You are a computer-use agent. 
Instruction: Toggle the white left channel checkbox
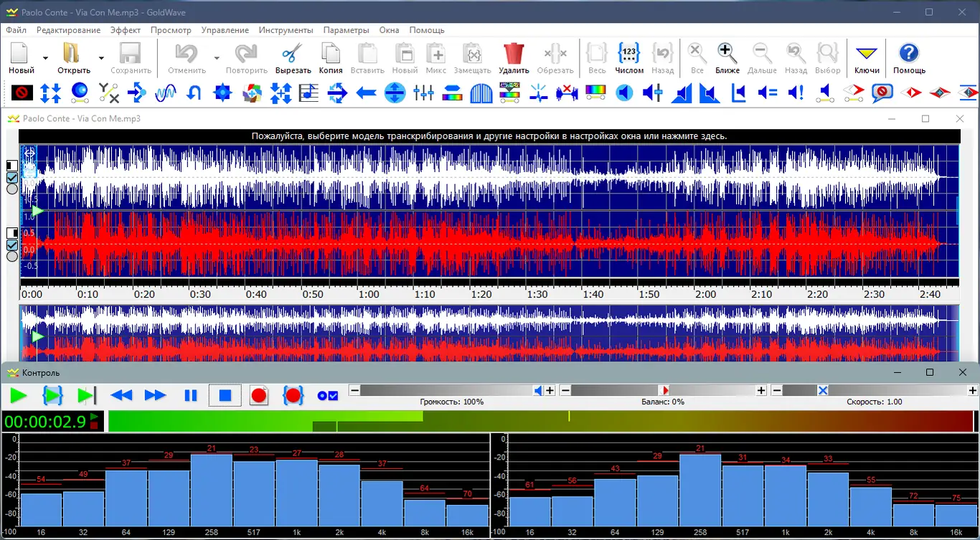click(x=12, y=178)
